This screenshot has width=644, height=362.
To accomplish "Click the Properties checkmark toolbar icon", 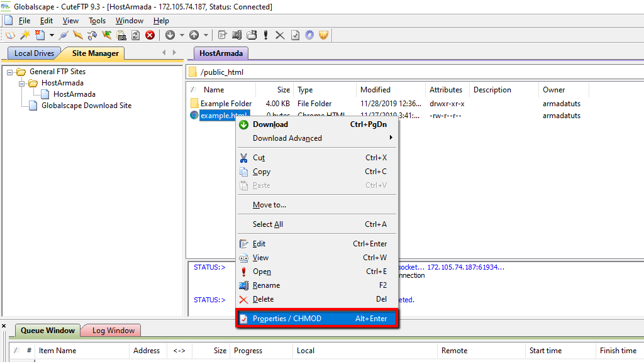I will click(295, 35).
